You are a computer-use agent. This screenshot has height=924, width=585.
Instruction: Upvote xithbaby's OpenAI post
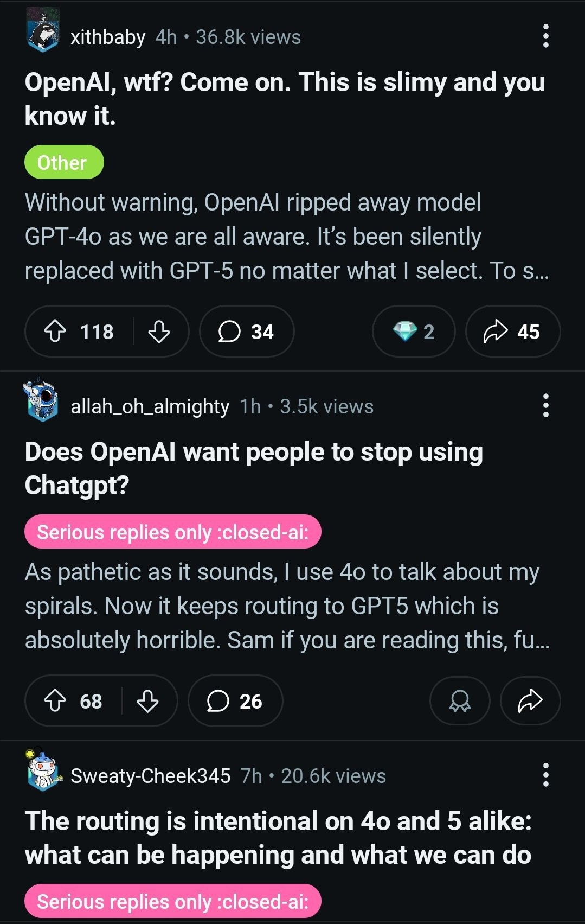(55, 332)
